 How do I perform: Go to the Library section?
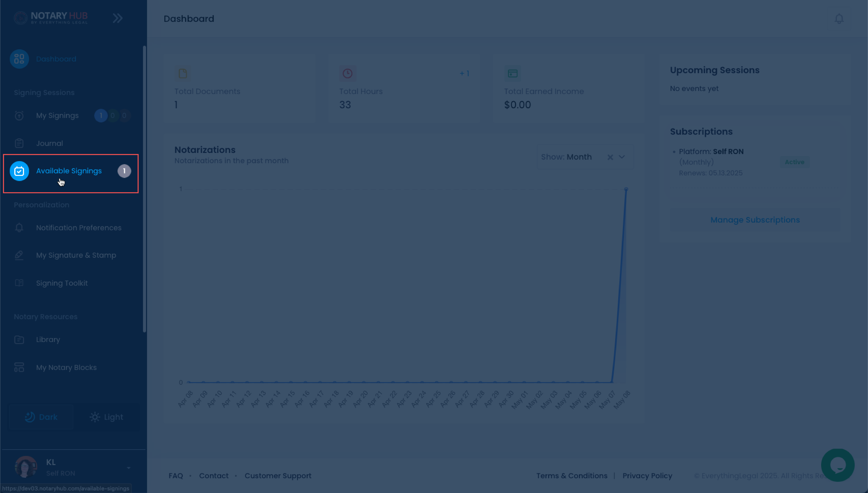48,339
